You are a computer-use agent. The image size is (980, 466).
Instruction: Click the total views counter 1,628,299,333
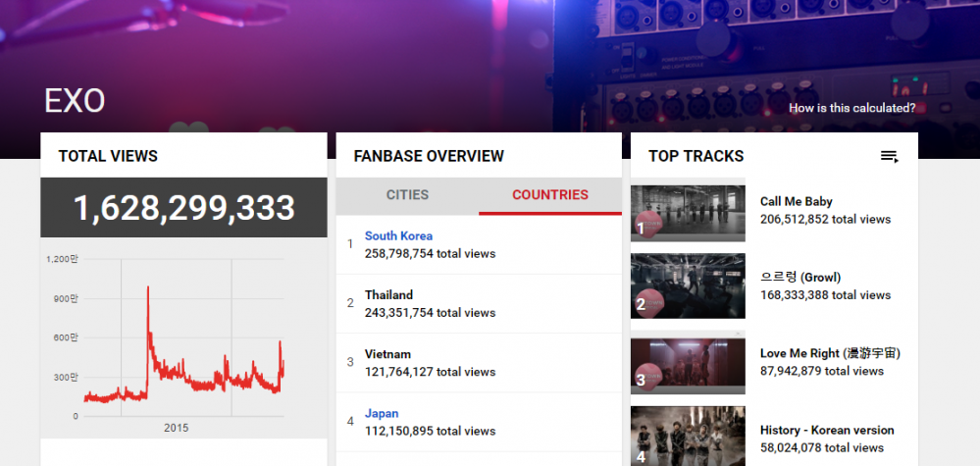[x=183, y=208]
